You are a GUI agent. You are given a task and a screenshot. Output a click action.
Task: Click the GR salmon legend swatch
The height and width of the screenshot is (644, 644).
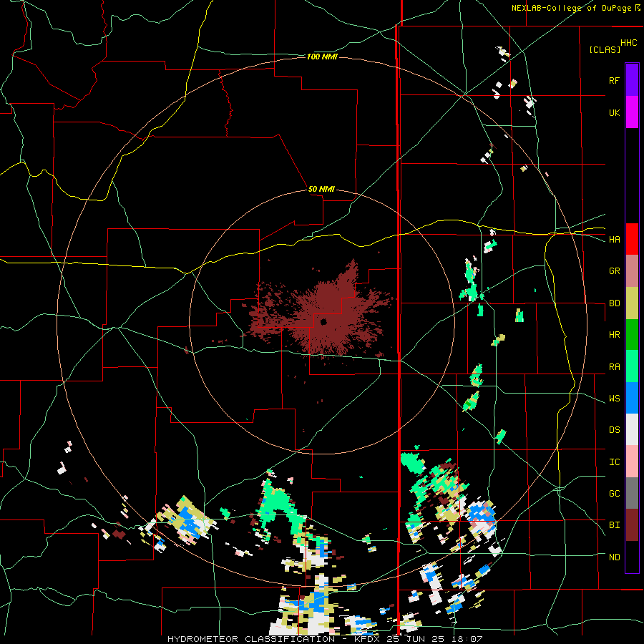[632, 271]
